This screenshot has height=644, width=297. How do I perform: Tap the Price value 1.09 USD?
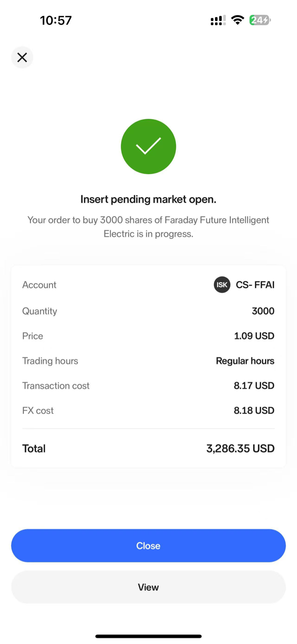pyautogui.click(x=254, y=336)
